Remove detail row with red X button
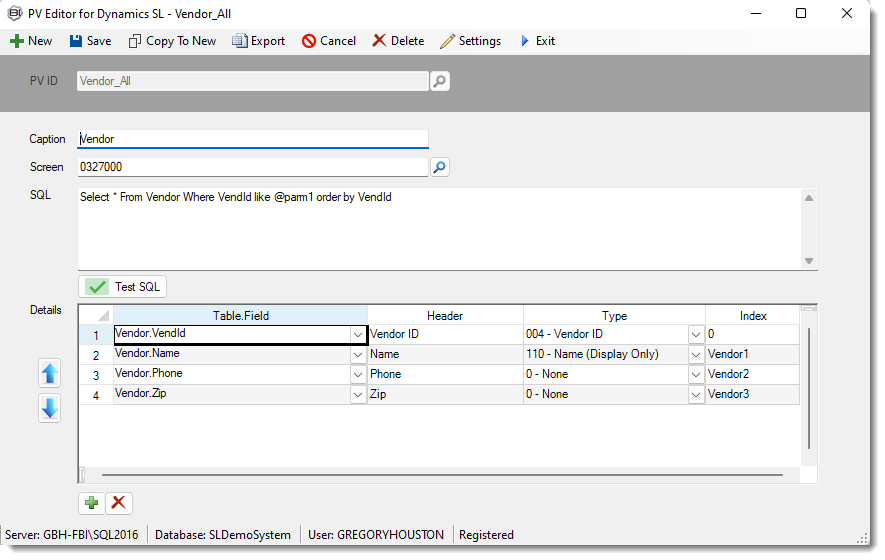 point(119,503)
